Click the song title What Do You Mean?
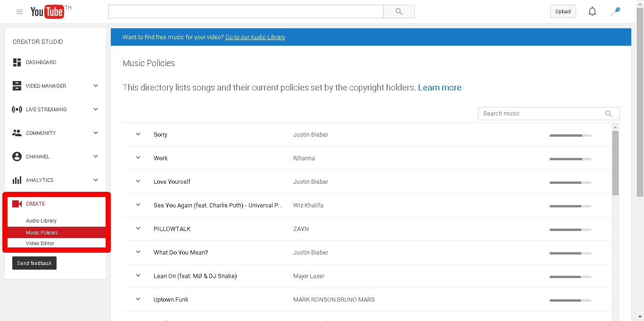The image size is (644, 321). coord(181,253)
